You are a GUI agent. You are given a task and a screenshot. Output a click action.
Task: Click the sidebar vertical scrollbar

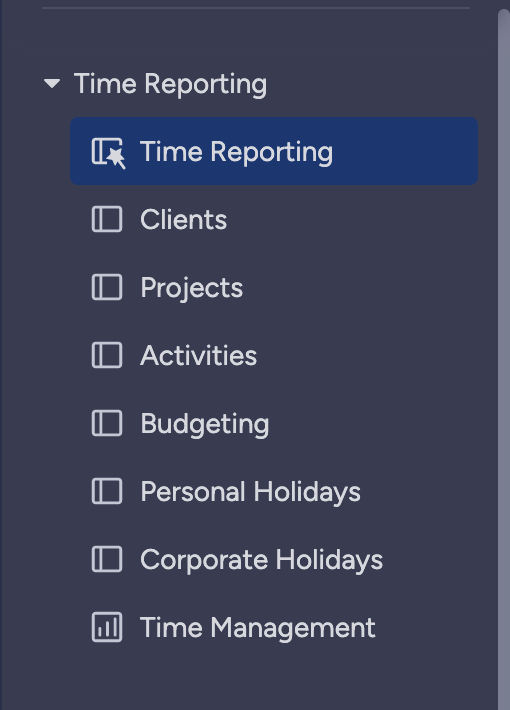(x=504, y=360)
